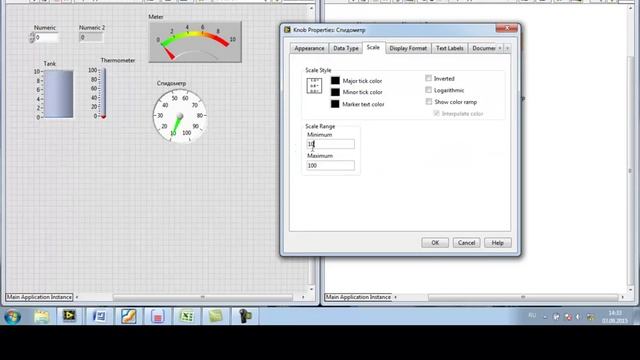Switch to the Appearance tab
Viewport: 640px width, 360px height.
tap(309, 48)
